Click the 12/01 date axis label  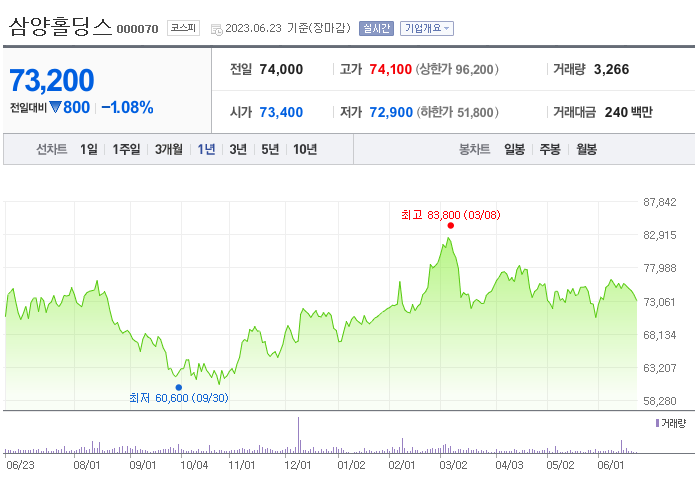[x=298, y=465]
